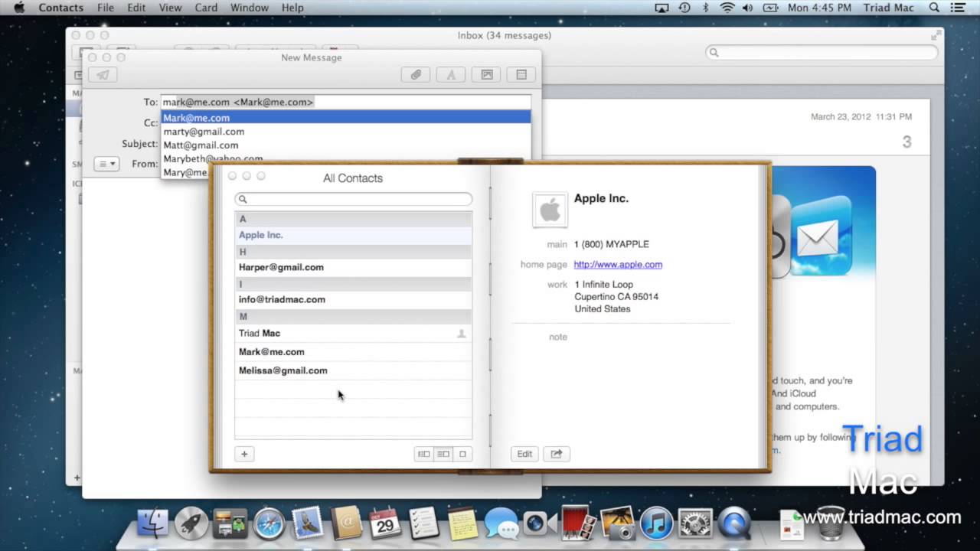
Task: Select Harper@gmail.com contact
Action: click(353, 267)
